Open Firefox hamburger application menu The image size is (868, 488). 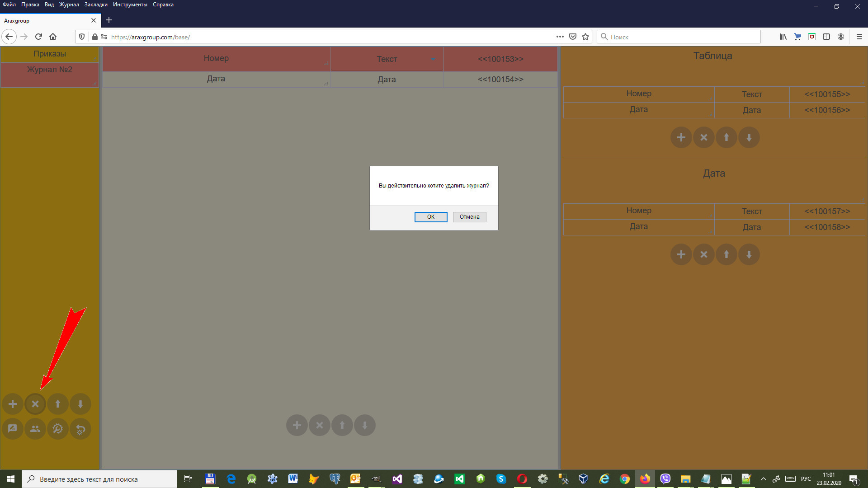[859, 37]
